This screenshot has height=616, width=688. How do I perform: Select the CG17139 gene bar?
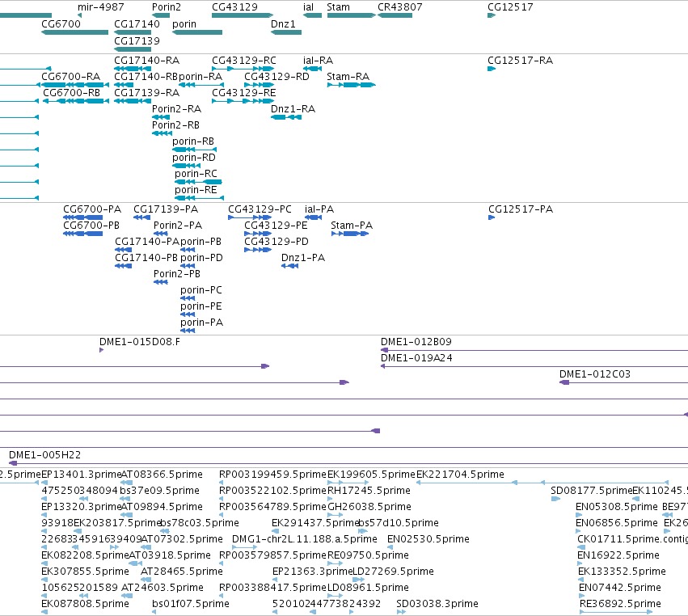click(x=133, y=49)
